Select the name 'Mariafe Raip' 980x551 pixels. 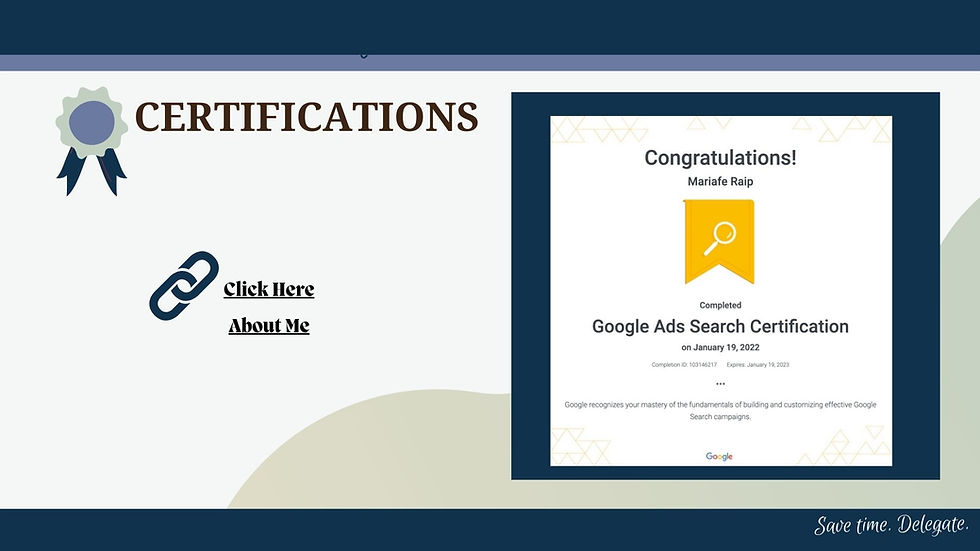click(720, 182)
